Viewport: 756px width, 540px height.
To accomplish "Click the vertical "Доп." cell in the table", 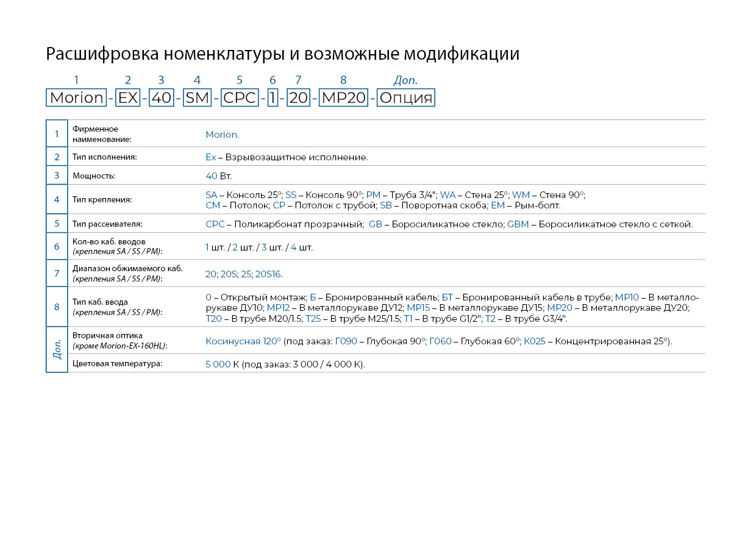I will pos(57,349).
